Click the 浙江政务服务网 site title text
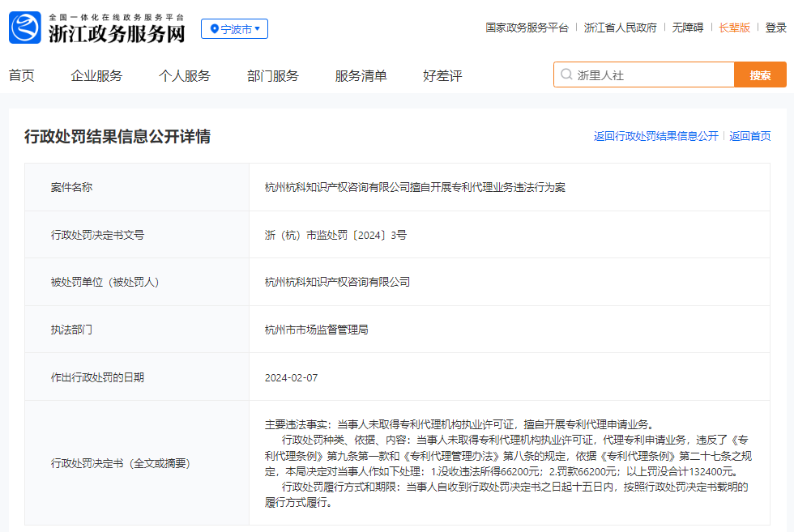794x532 pixels. [x=117, y=34]
